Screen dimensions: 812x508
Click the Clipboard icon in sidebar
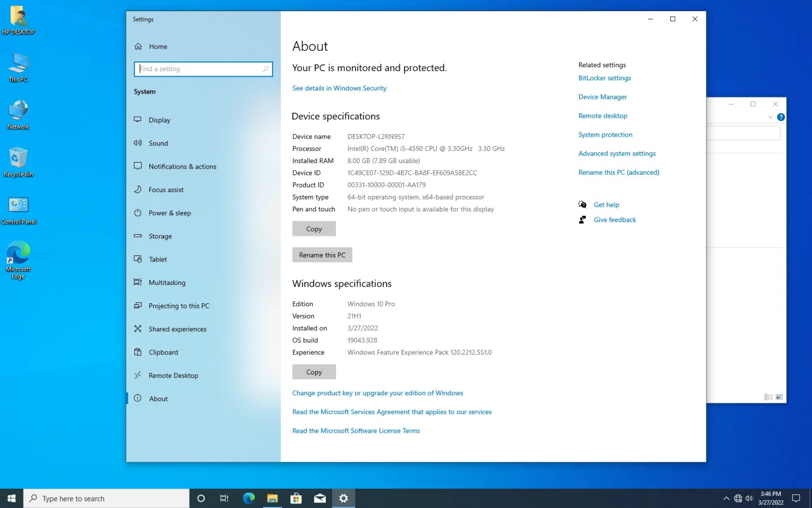pyautogui.click(x=138, y=352)
